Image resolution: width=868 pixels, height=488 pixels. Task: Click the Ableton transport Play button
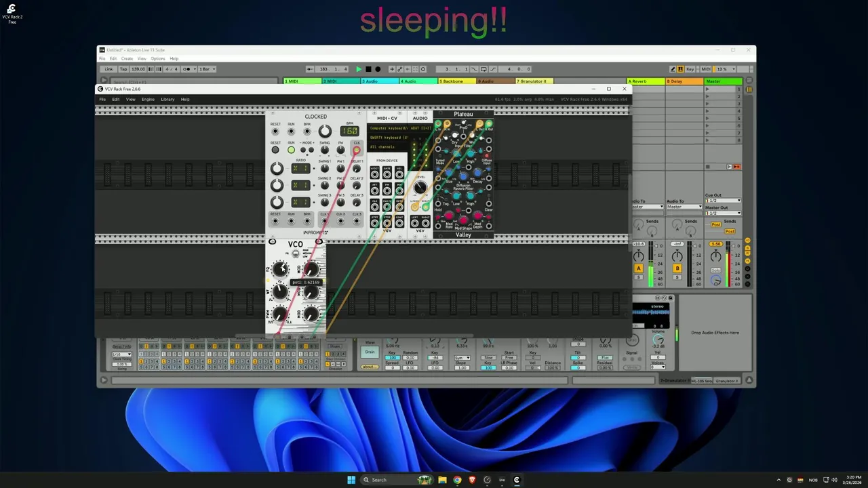(x=359, y=69)
